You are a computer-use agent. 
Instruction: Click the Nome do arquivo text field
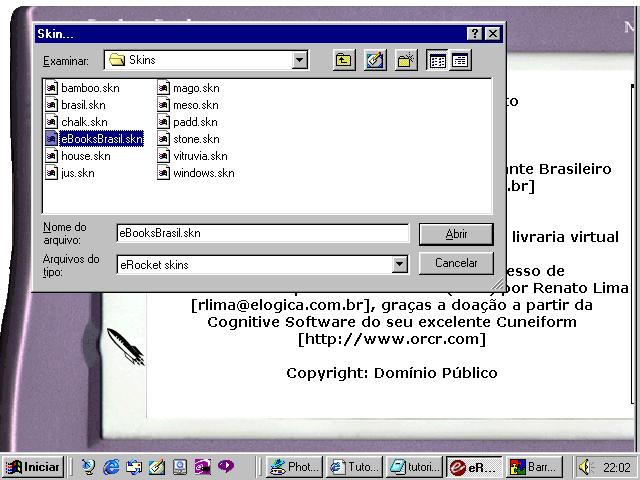(262, 233)
